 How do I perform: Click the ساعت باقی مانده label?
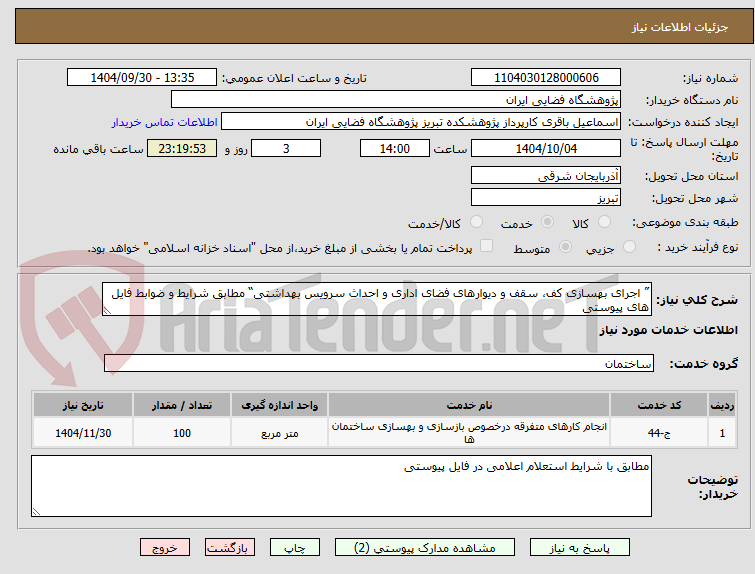98,149
